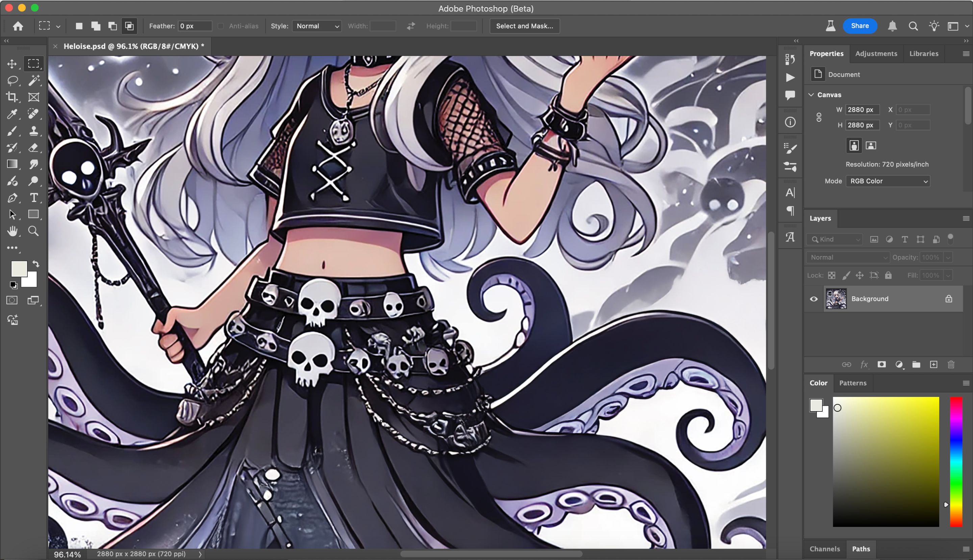Toggle lock all on layer
This screenshot has width=973, height=560.
tap(888, 275)
